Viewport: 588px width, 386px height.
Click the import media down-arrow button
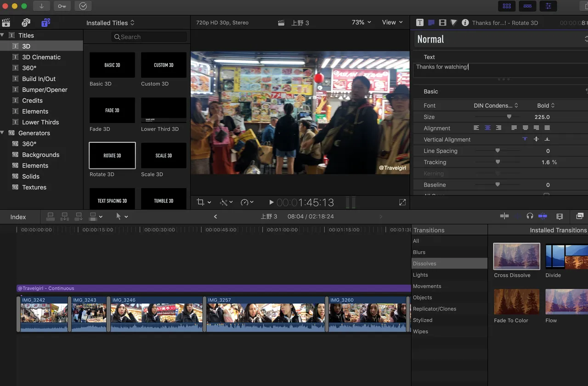tap(41, 6)
